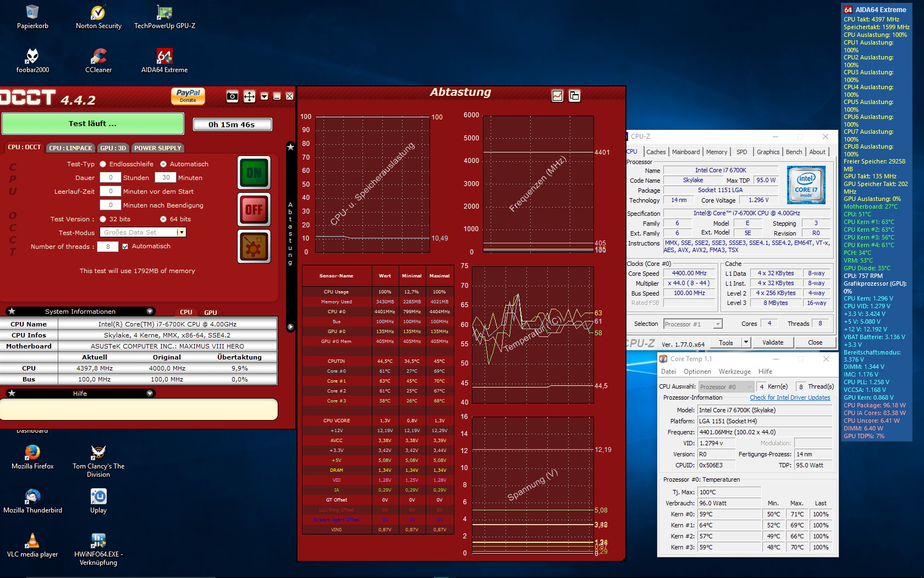Click the star icon atop the Abtastung sidebar
The width and height of the screenshot is (924, 578).
pyautogui.click(x=290, y=146)
